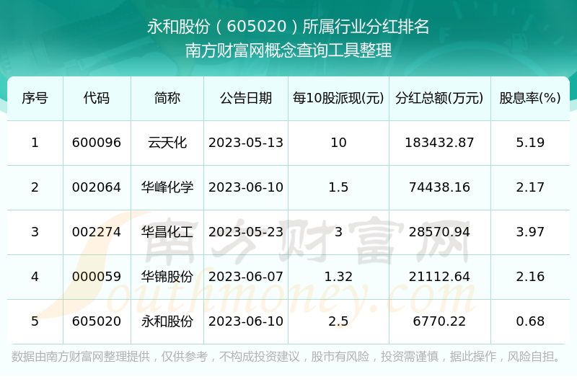Click total dividend 74438.16

pyautogui.click(x=439, y=187)
